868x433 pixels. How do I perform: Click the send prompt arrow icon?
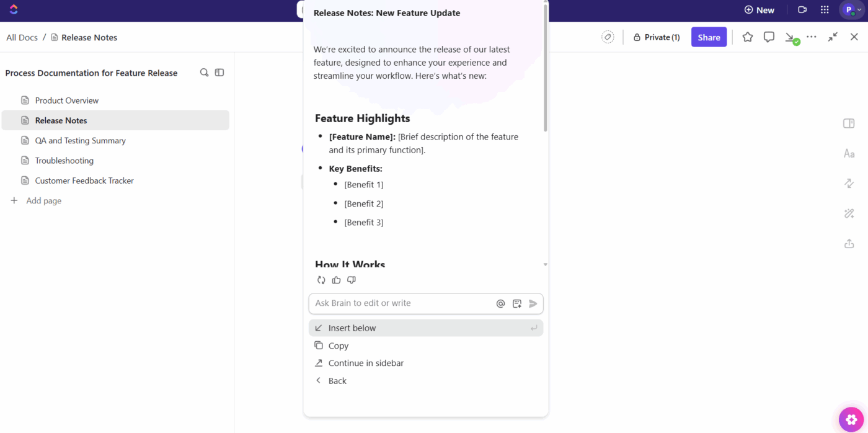coord(533,303)
